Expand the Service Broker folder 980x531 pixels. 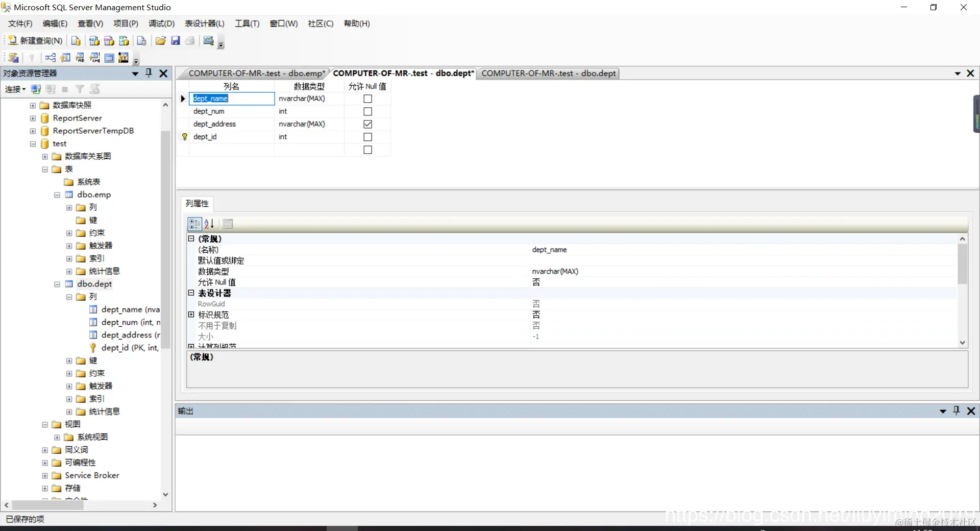click(x=45, y=476)
